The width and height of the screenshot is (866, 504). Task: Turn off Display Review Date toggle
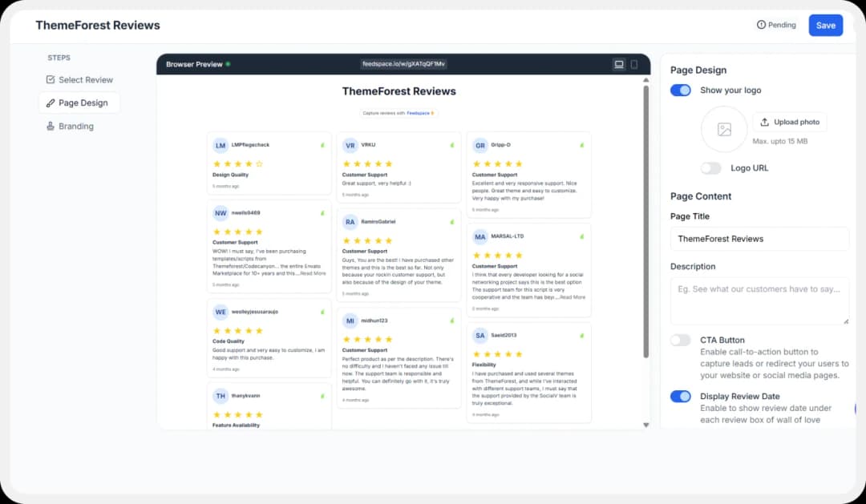point(681,396)
